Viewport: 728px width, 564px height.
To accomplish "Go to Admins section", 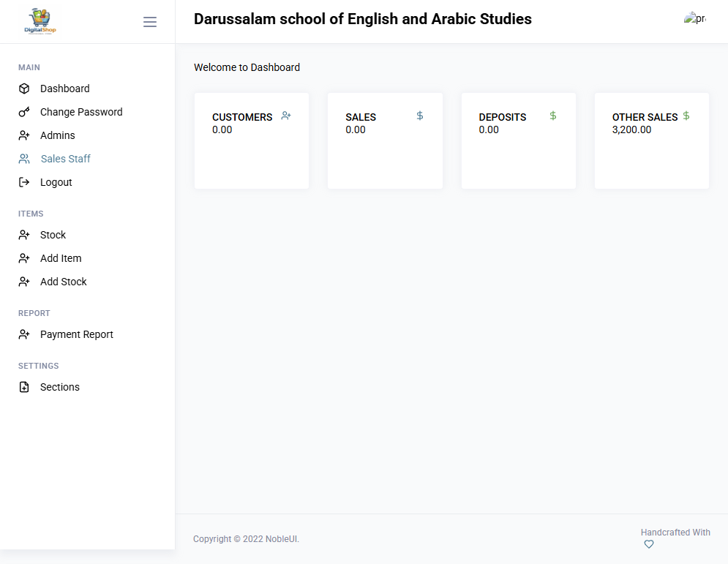I will click(x=58, y=135).
